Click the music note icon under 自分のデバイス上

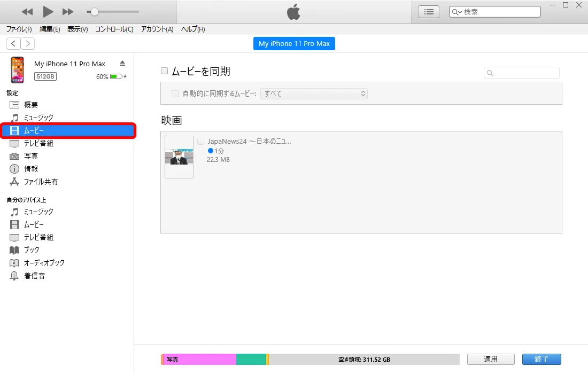[14, 212]
